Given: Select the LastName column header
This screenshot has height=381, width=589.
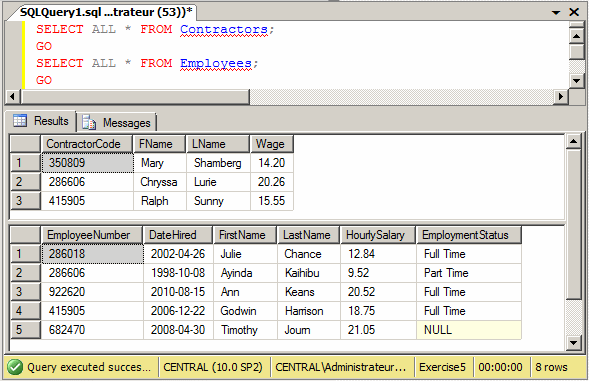Looking at the screenshot, I should click(309, 235).
